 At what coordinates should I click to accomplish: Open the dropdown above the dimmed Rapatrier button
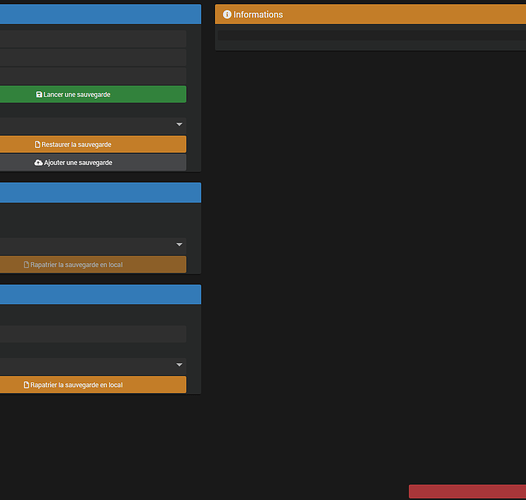click(179, 245)
